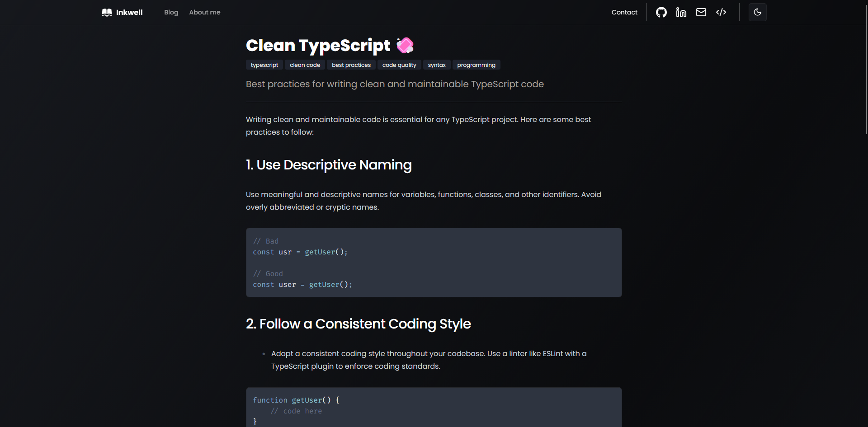Filter by the best practices tag
This screenshot has width=868, height=427.
(x=351, y=65)
